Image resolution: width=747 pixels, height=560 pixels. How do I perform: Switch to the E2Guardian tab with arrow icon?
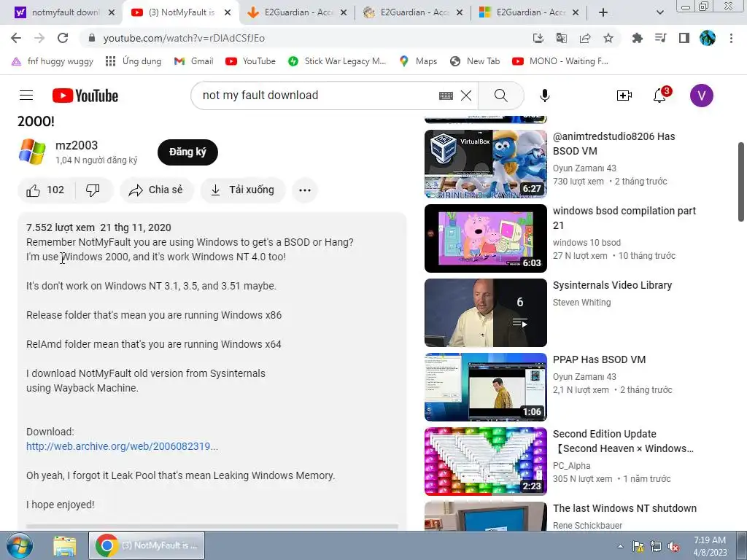(x=298, y=12)
